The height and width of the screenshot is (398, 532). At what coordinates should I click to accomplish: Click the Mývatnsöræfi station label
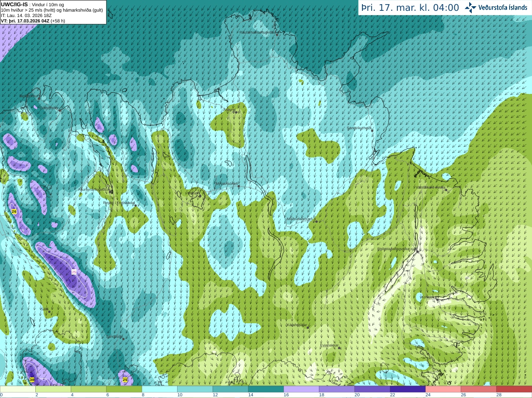pos(227,183)
